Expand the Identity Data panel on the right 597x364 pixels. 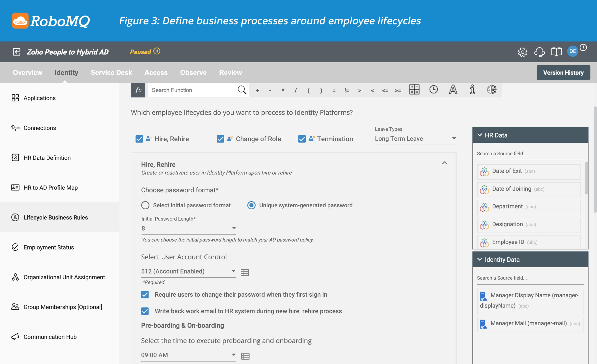point(481,259)
